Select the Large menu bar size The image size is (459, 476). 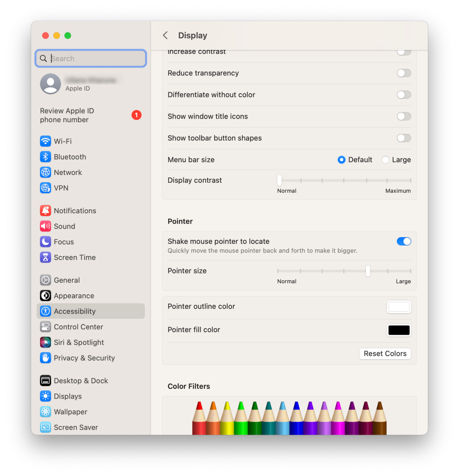coord(385,160)
